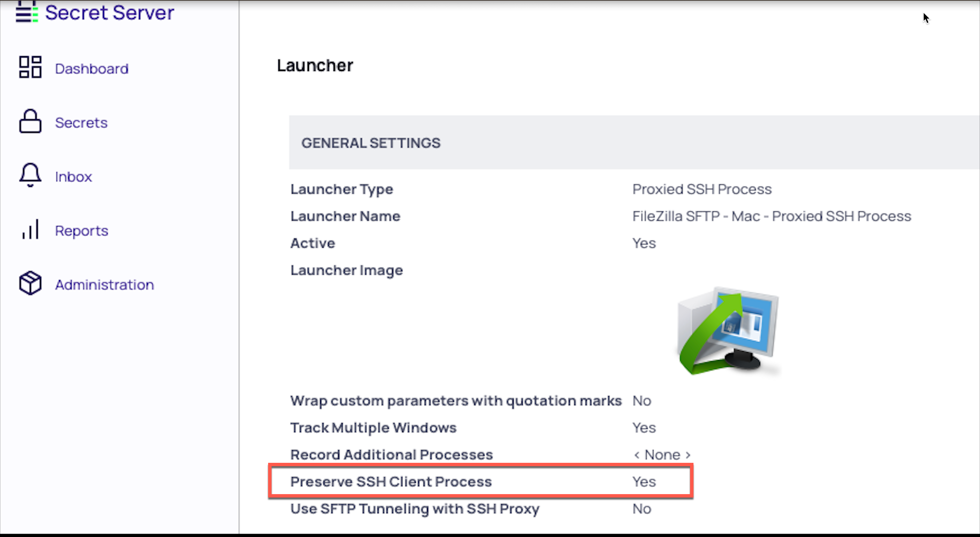Click the Preserve SSH Client Process Yes value
The width and height of the screenshot is (980, 537).
[x=644, y=482]
